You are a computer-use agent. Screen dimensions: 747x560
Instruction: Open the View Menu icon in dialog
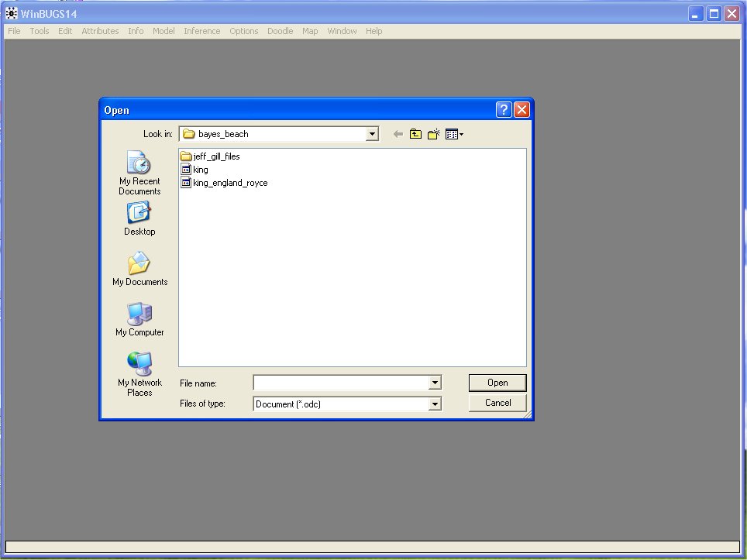point(454,134)
